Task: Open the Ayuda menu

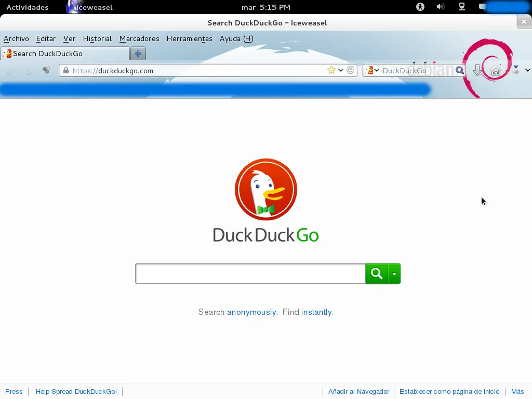Action: click(236, 38)
